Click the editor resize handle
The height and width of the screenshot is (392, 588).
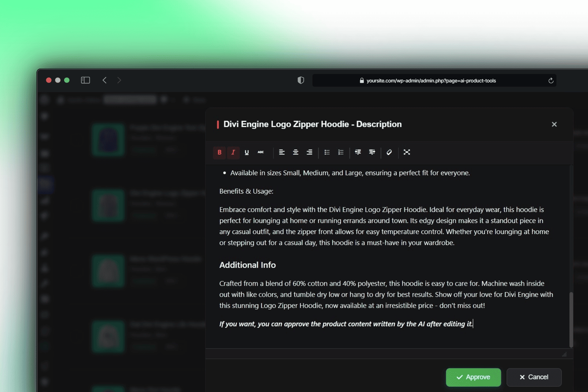pyautogui.click(x=564, y=354)
